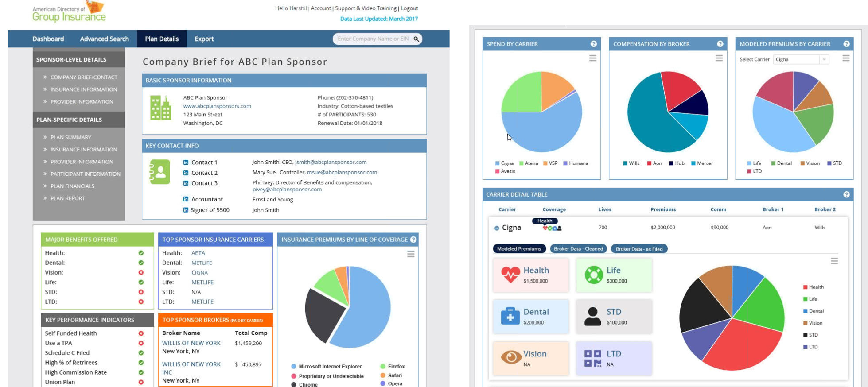Focus Enter Company Name or EIN field
The image size is (868, 387).
click(x=373, y=39)
